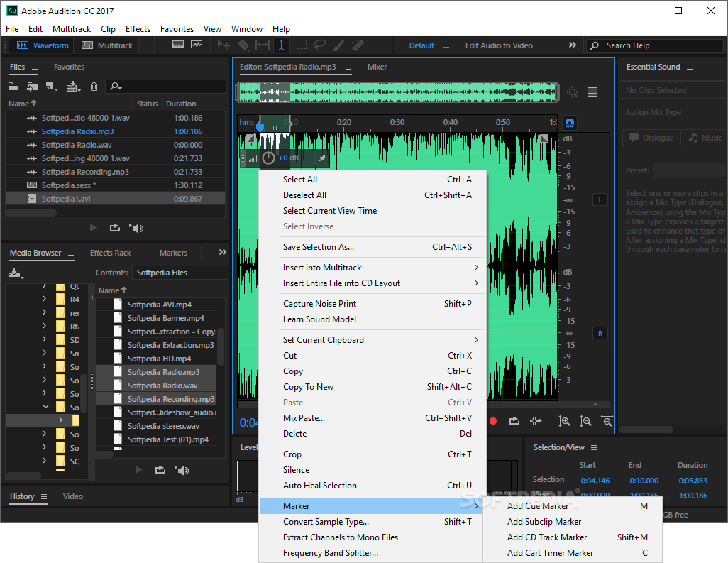
Task: Toggle the Left channel enable button
Action: (x=600, y=199)
